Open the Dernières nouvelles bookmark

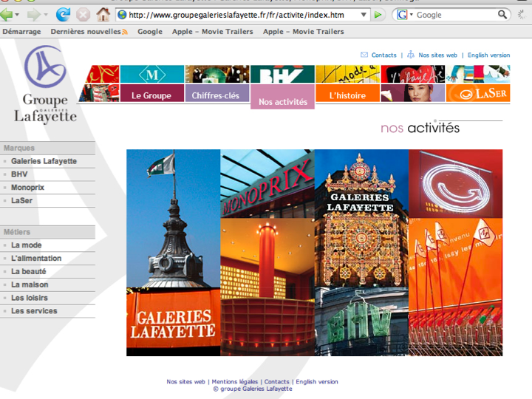coord(86,32)
